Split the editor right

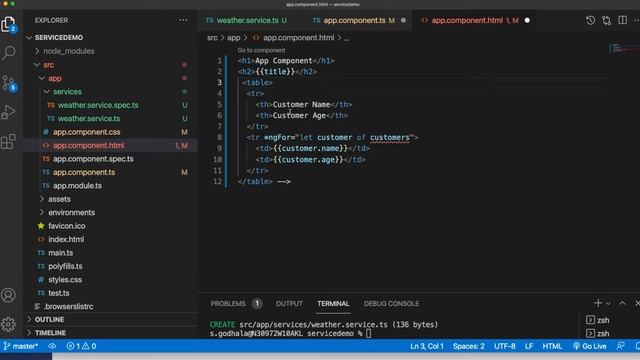(622, 20)
